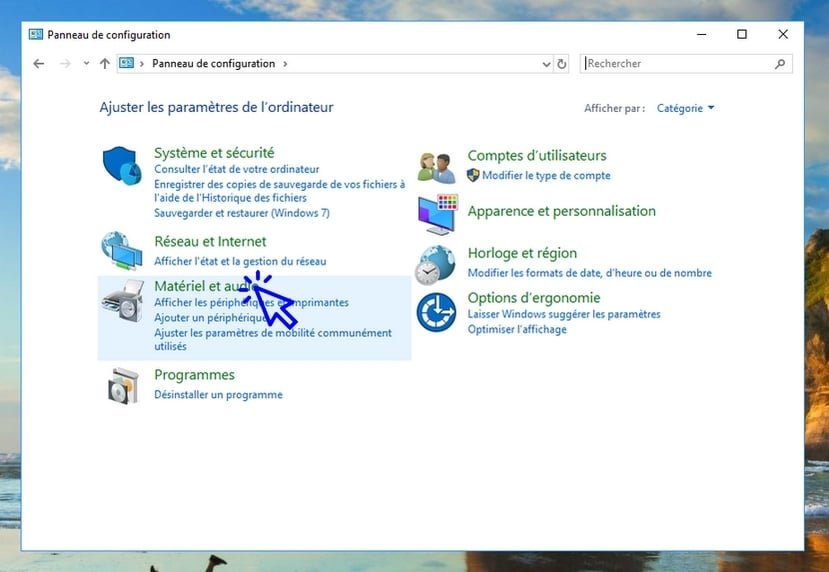Click the title bar Control Panel icon
Viewport: 829px width, 572px height.
pyautogui.click(x=36, y=35)
